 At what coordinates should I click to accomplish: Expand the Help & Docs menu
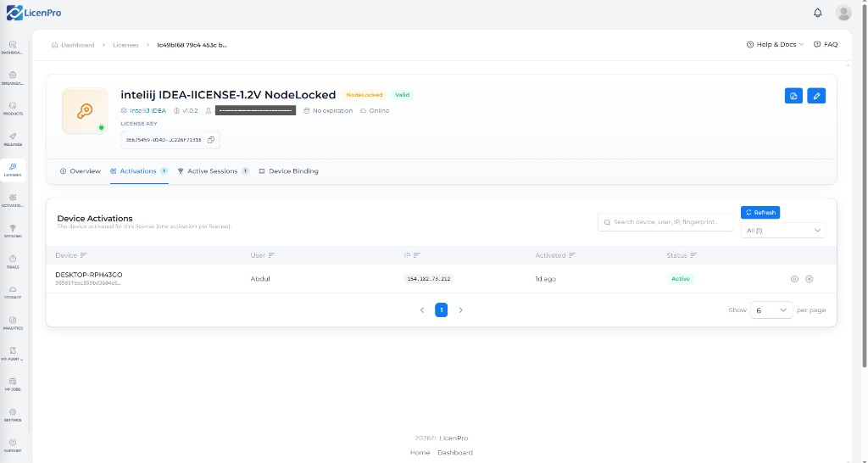(x=775, y=44)
